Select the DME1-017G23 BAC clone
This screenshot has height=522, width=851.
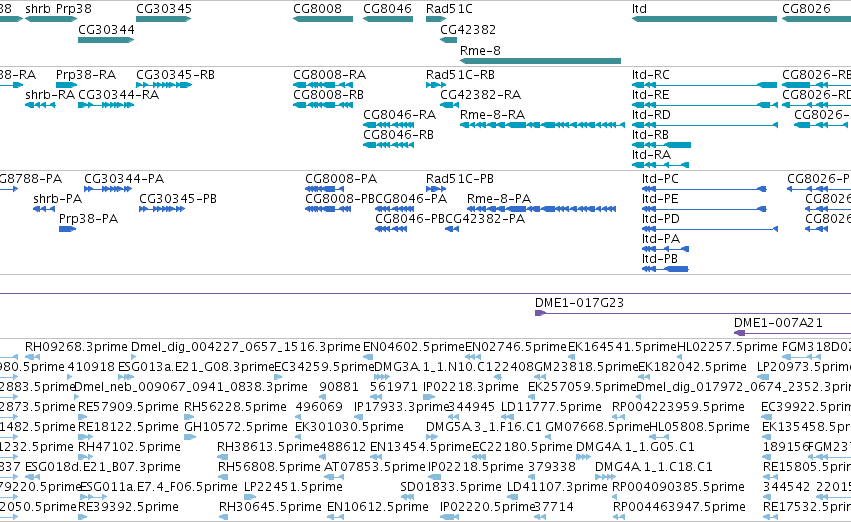pos(693,313)
